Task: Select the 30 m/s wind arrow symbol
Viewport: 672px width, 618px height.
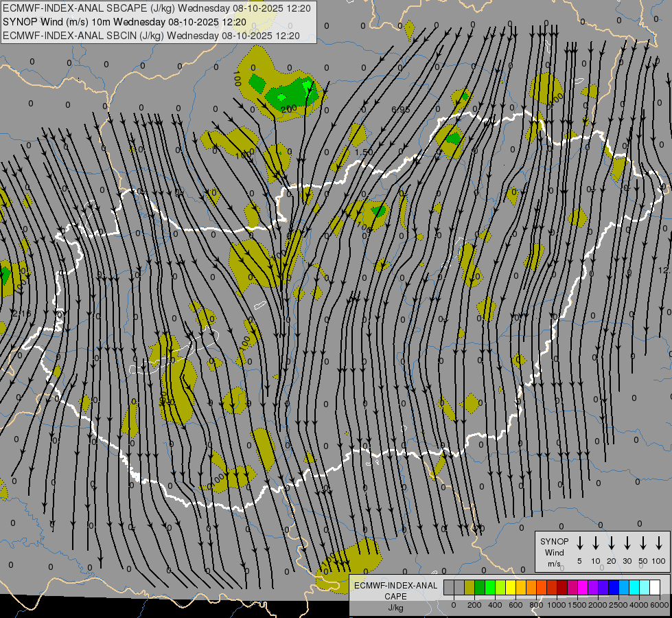Action: [627, 543]
